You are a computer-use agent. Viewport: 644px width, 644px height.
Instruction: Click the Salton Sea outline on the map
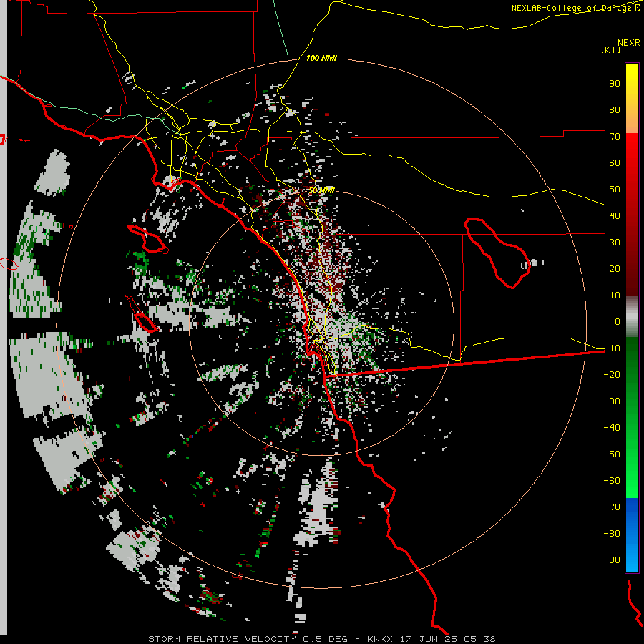pos(497,253)
